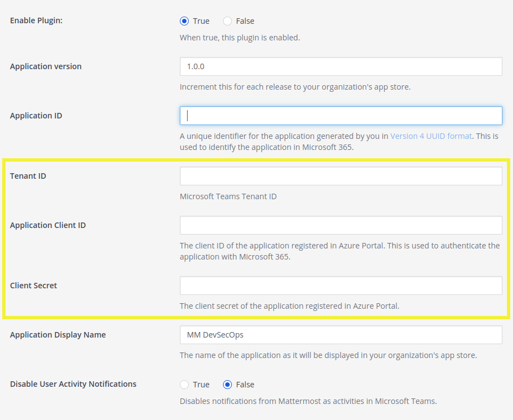Set Disable User Activity Notifications to True

click(185, 385)
